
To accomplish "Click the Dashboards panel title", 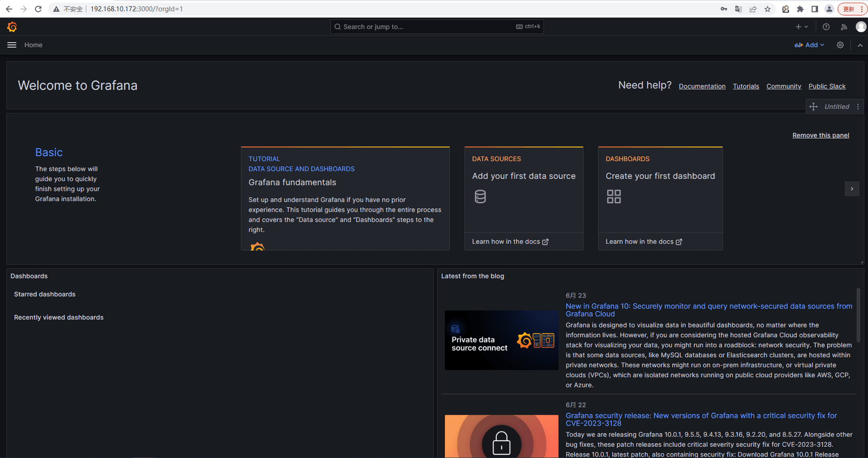I will coord(29,276).
